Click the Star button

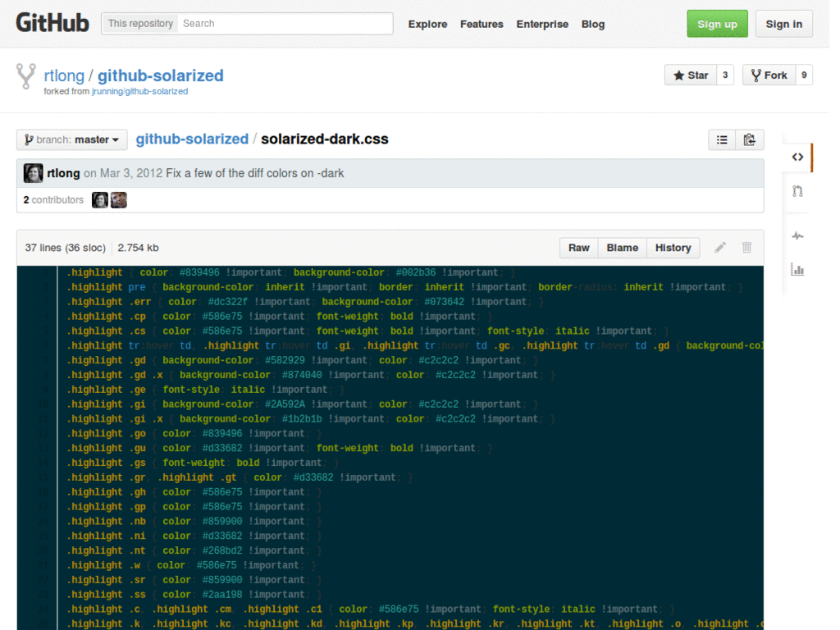(x=691, y=75)
